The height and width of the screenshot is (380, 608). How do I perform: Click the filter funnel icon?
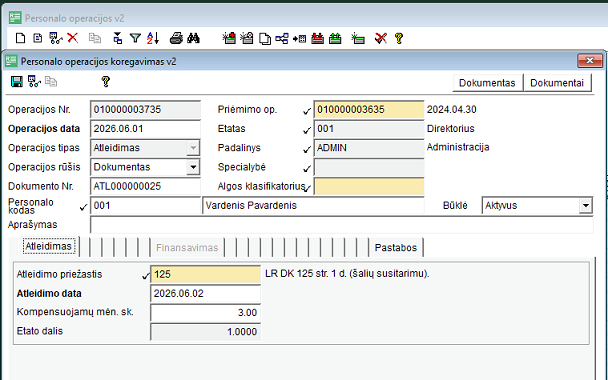135,38
